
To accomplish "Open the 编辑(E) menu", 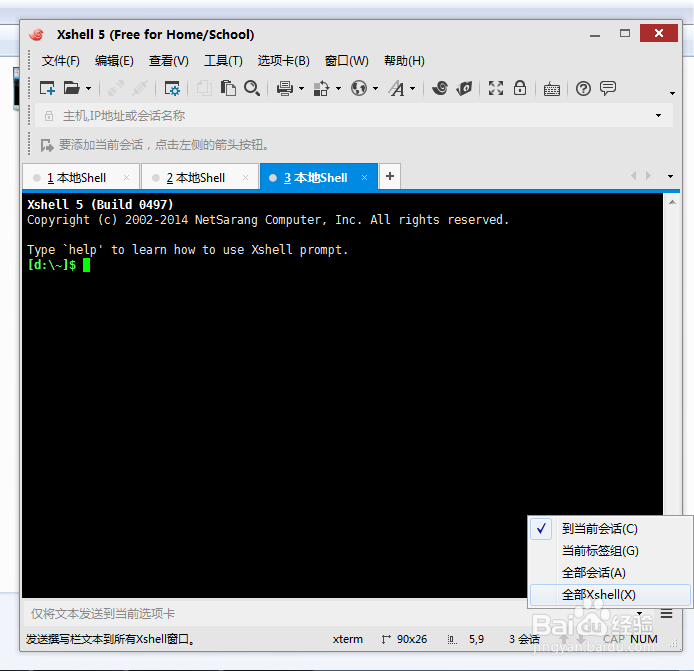I will coord(114,61).
